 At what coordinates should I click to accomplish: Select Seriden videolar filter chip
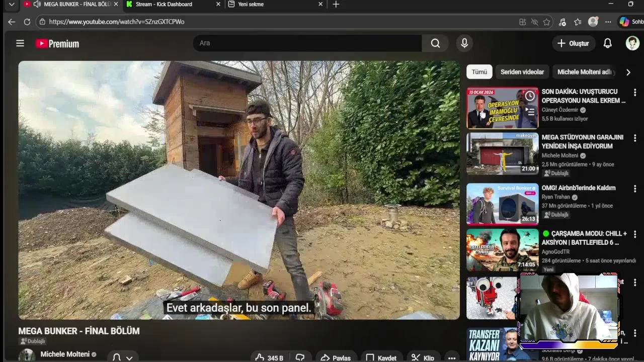[x=522, y=72]
